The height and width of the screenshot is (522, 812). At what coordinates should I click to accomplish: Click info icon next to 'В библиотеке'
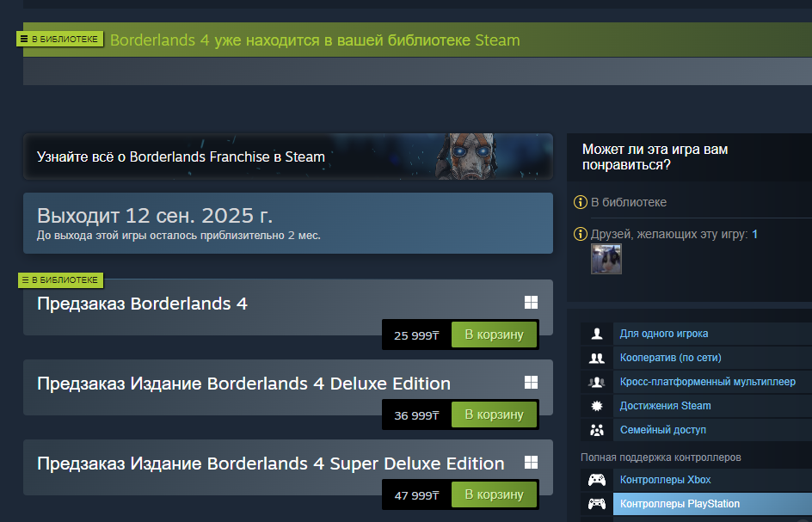pyautogui.click(x=581, y=202)
